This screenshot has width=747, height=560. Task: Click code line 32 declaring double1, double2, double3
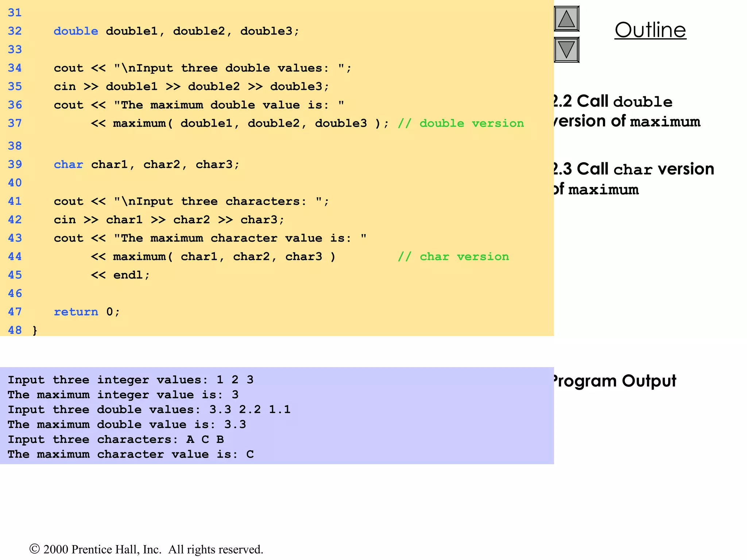tap(177, 31)
